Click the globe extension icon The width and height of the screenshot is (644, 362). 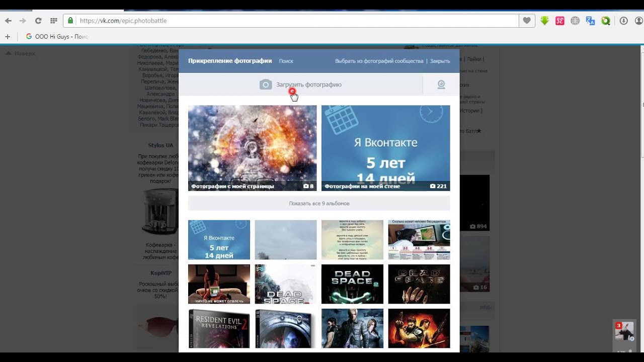coord(575,21)
